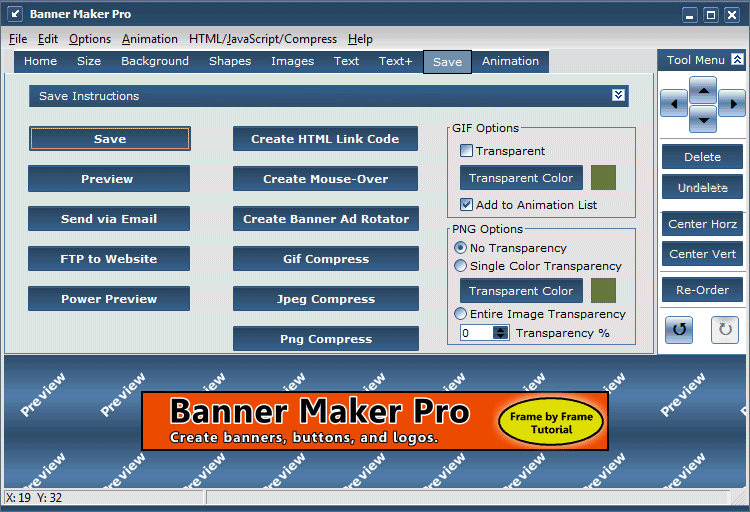Screen dimensions: 750x512
Task: Click the Save button
Action: click(110, 139)
